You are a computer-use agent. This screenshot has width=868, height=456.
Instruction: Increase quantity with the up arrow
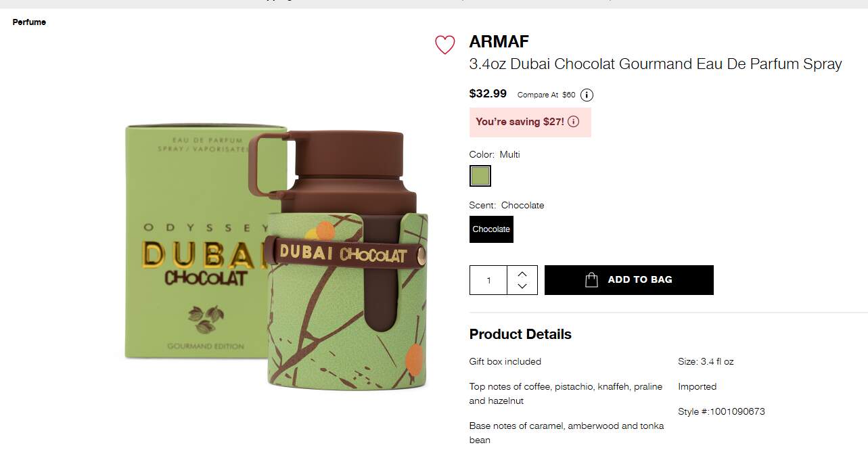(x=522, y=273)
